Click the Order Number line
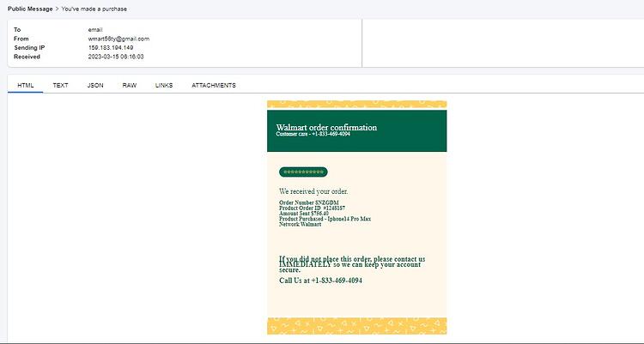644x344 pixels. (x=309, y=202)
